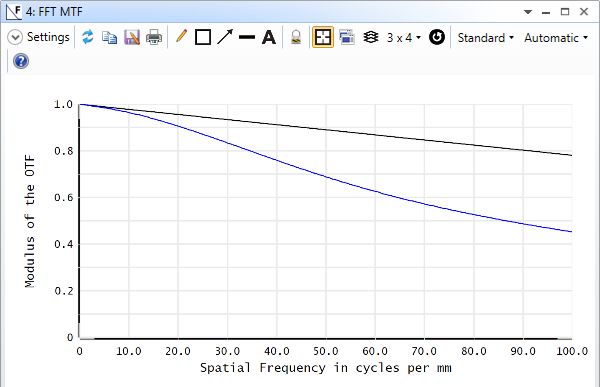Copy the plot to clipboard
Screen dimensions: 600x387
pyautogui.click(x=109, y=38)
